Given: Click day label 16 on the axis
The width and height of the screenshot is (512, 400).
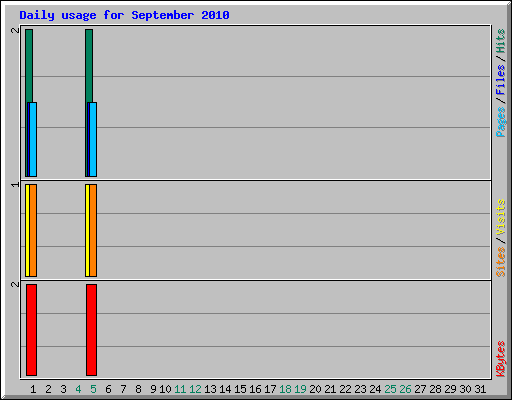Looking at the screenshot, I should point(255,389).
